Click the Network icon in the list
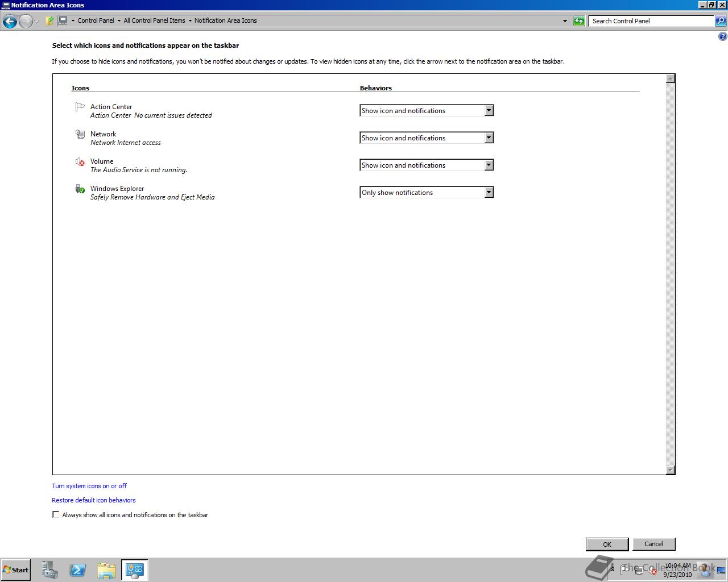 coord(80,134)
